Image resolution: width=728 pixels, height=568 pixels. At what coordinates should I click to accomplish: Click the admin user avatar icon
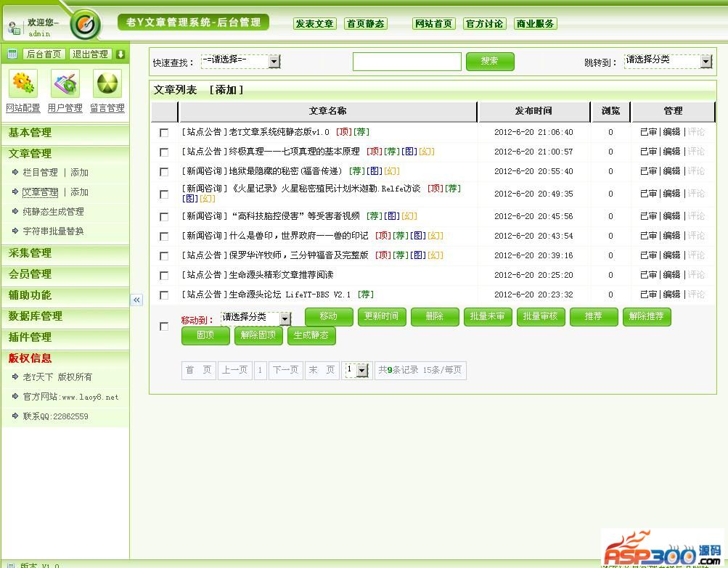pyautogui.click(x=15, y=28)
